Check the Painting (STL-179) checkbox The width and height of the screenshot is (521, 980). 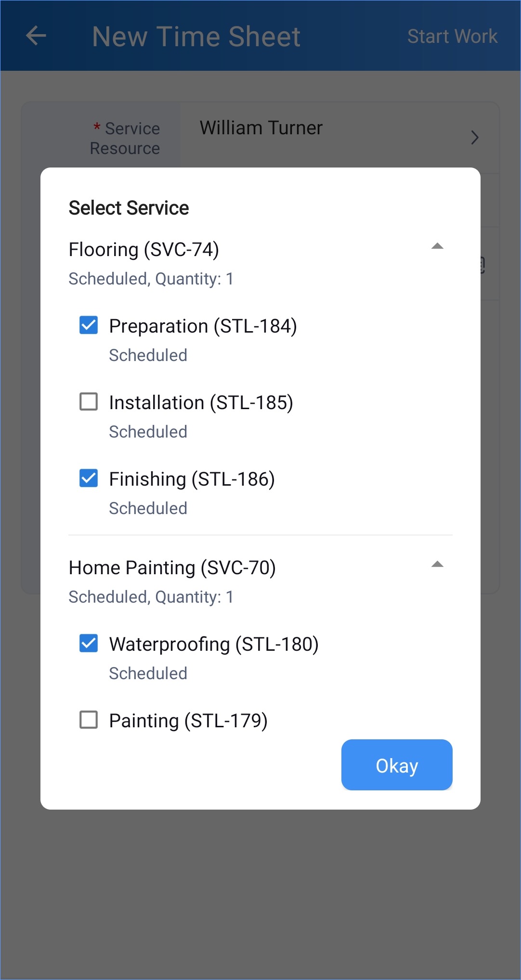coord(89,720)
